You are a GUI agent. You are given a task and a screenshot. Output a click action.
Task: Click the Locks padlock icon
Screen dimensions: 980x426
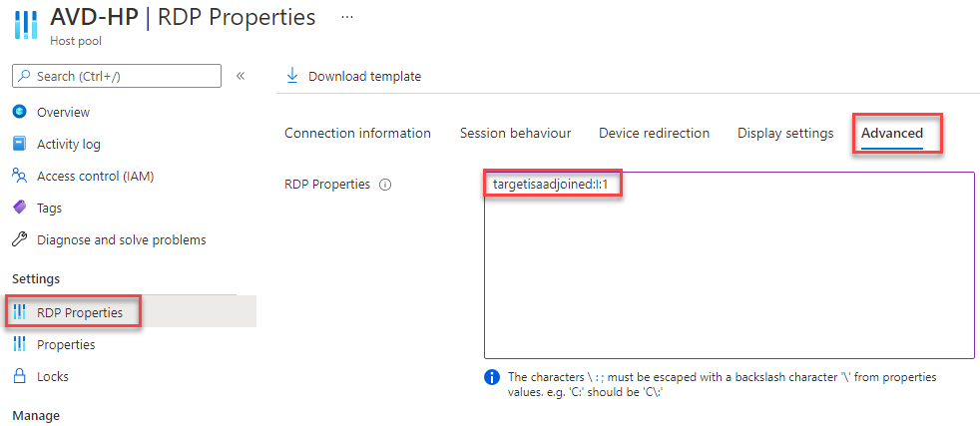[19, 376]
